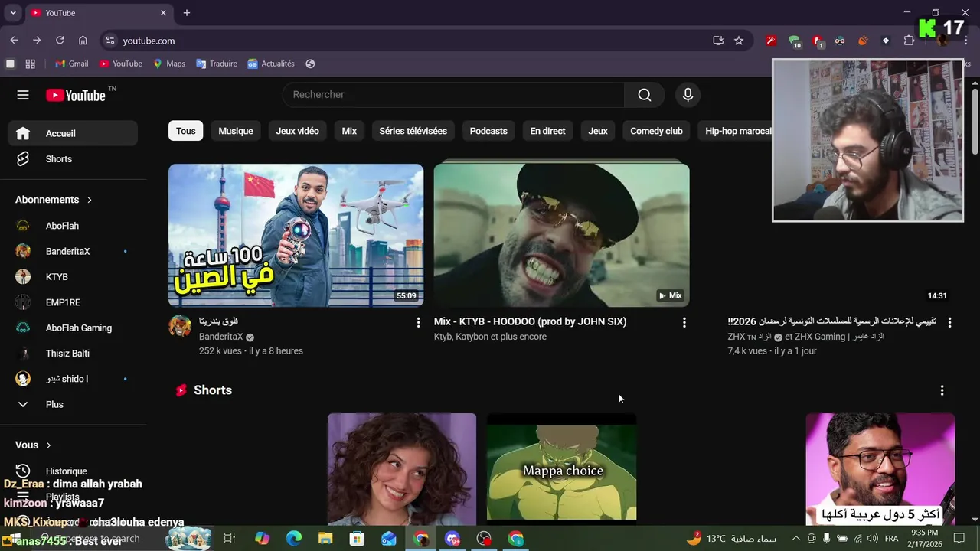Open the Actualités bookmark
Screen dimensions: 980x551
271,64
